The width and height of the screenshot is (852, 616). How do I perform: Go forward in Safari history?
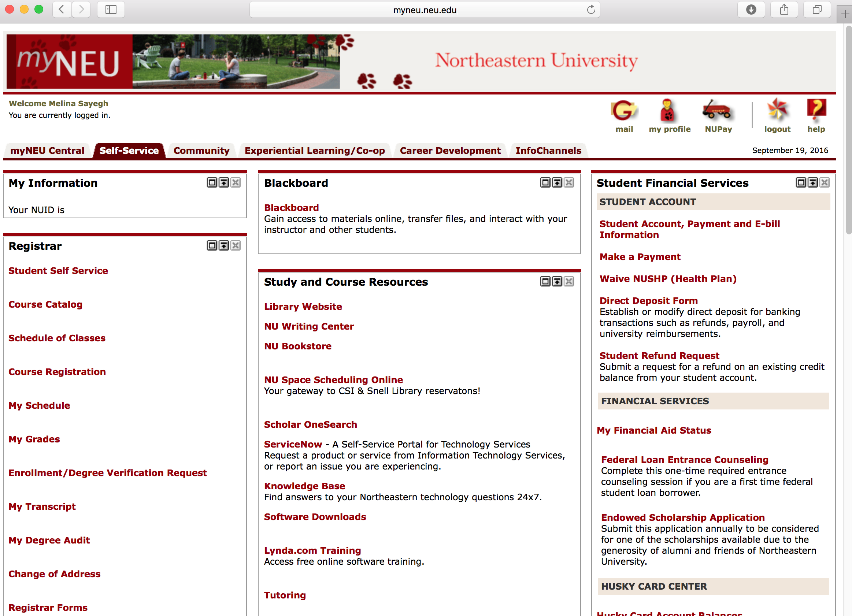point(81,10)
